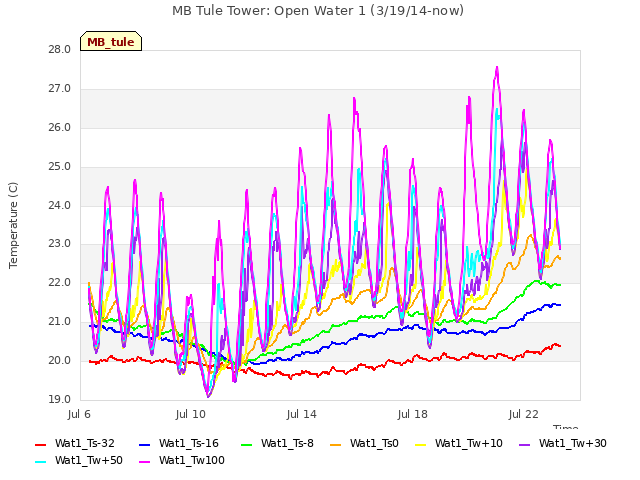Image resolution: width=640 pixels, height=480 pixels.
Task: Click the blue Wat1_Ts-16 legend swatch
Action: [145, 444]
